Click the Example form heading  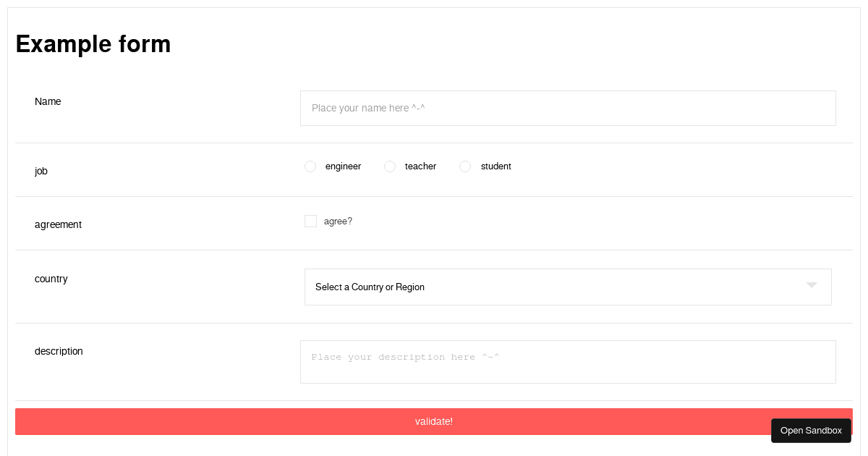(x=93, y=44)
